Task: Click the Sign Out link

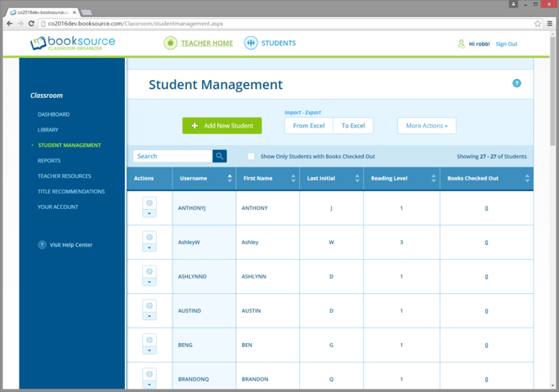Action: pyautogui.click(x=506, y=44)
